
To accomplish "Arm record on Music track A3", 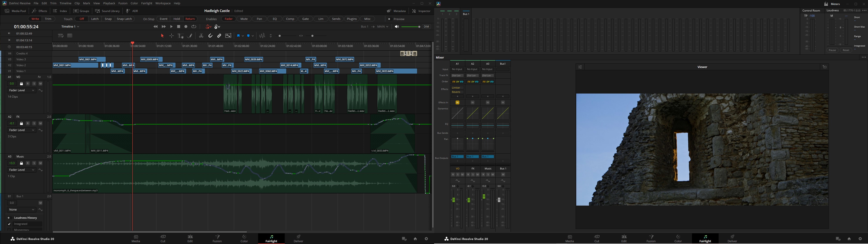I will 28,163.
